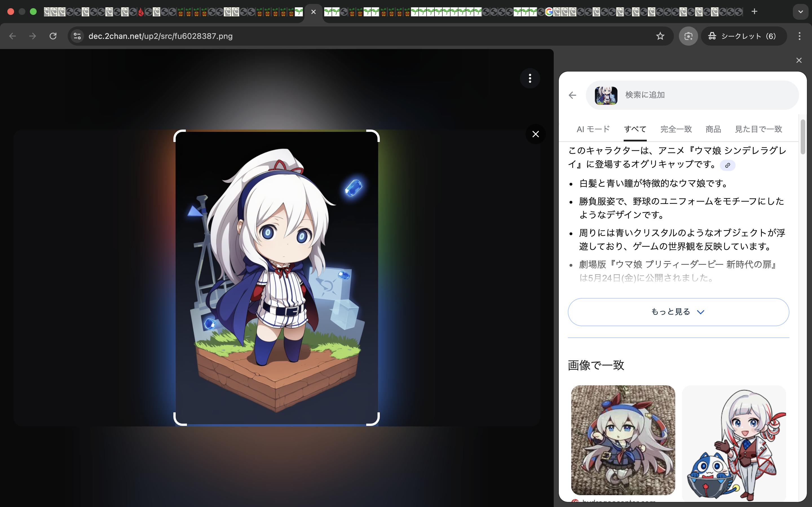This screenshot has width=812, height=507.
Task: Open site information icon in address bar
Action: pyautogui.click(x=77, y=36)
